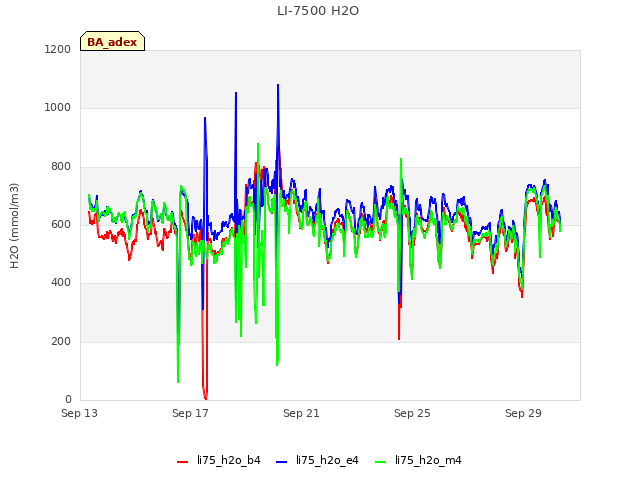Click the 1200 y-axis tick label
The height and width of the screenshot is (480, 640).
(x=58, y=49)
